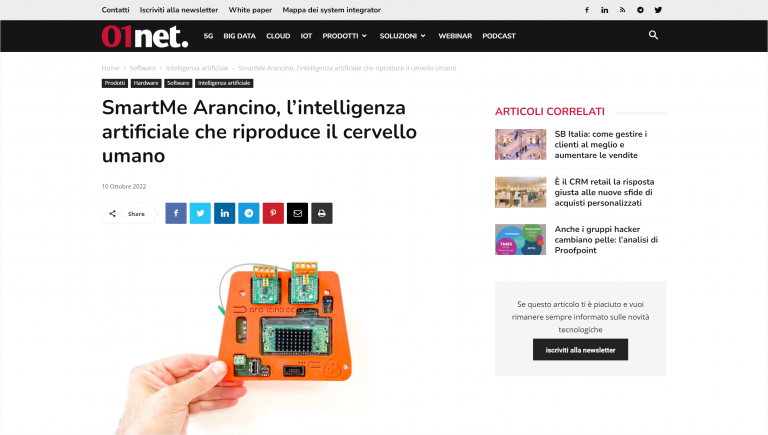
Task: Share article on Facebook button
Action: pyautogui.click(x=176, y=214)
